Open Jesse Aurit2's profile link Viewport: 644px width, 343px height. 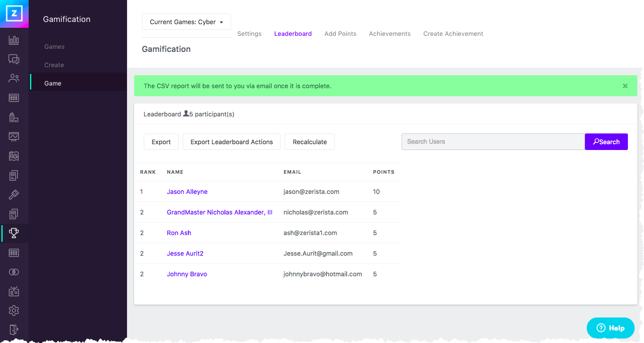185,253
